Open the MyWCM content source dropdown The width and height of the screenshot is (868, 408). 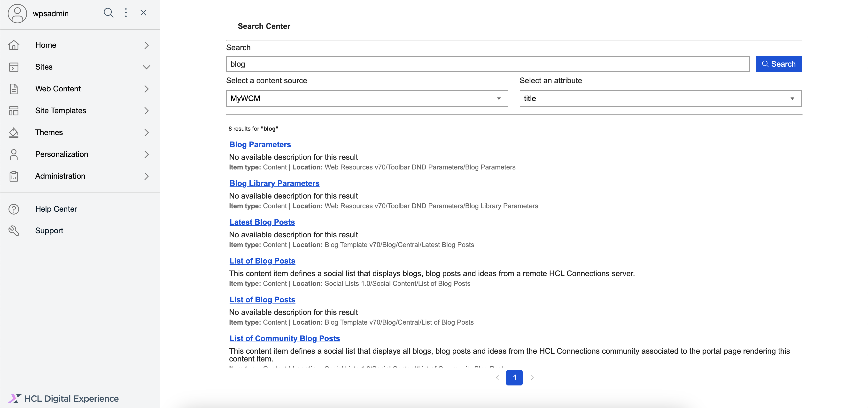click(367, 98)
